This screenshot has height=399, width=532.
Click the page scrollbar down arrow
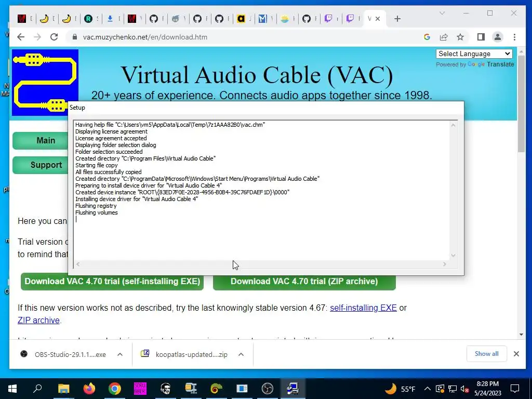(x=521, y=335)
